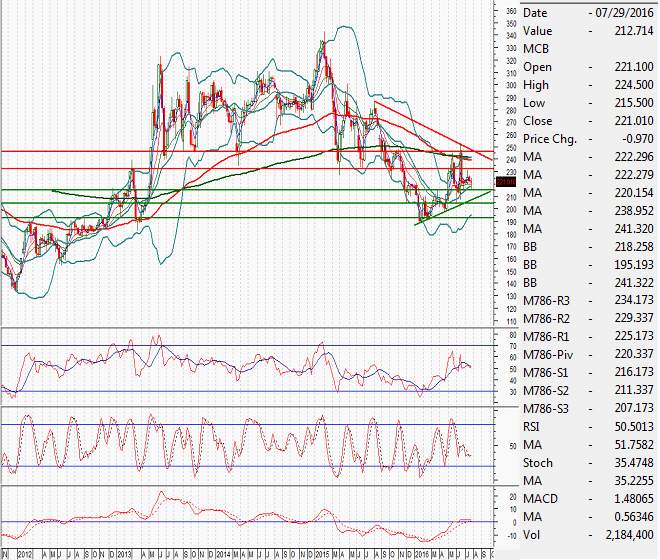Select the M786-Piv label

pyautogui.click(x=548, y=355)
